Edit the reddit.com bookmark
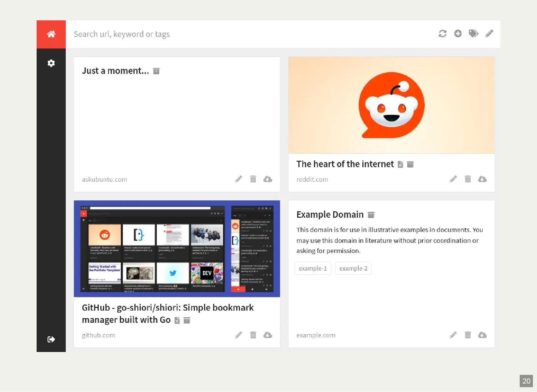 453,179
